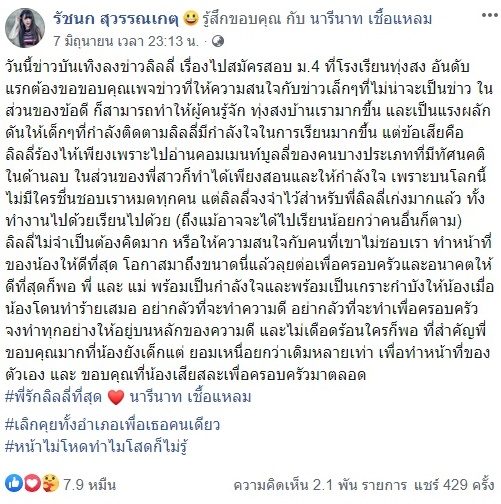The image size is (501, 504).
Task: Open the 7.9 หมื่น reactions count
Action: [x=89, y=485]
